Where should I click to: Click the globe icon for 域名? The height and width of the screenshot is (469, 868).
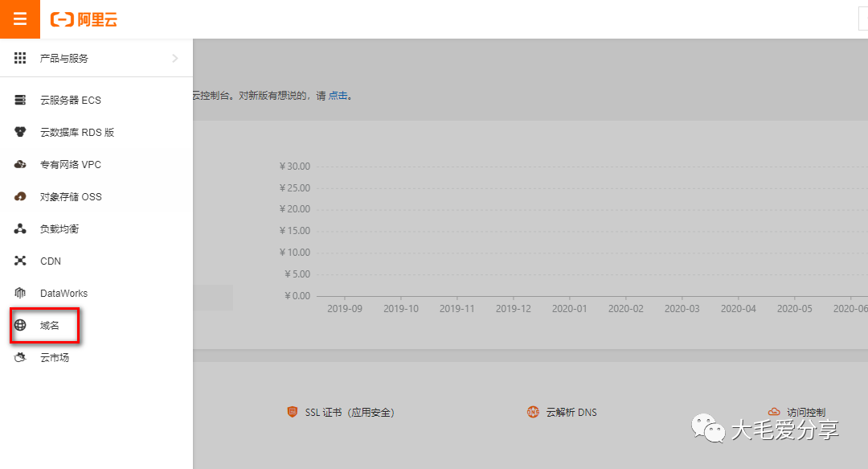20,325
